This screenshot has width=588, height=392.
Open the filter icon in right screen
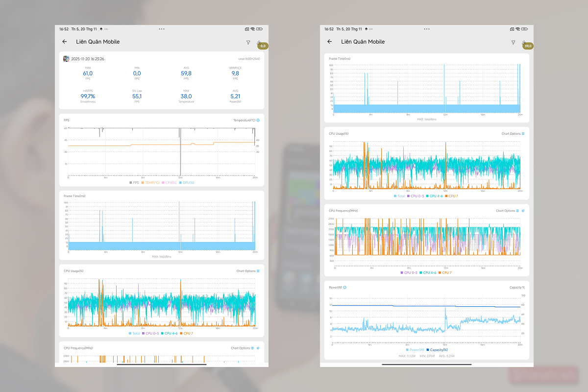point(513,43)
